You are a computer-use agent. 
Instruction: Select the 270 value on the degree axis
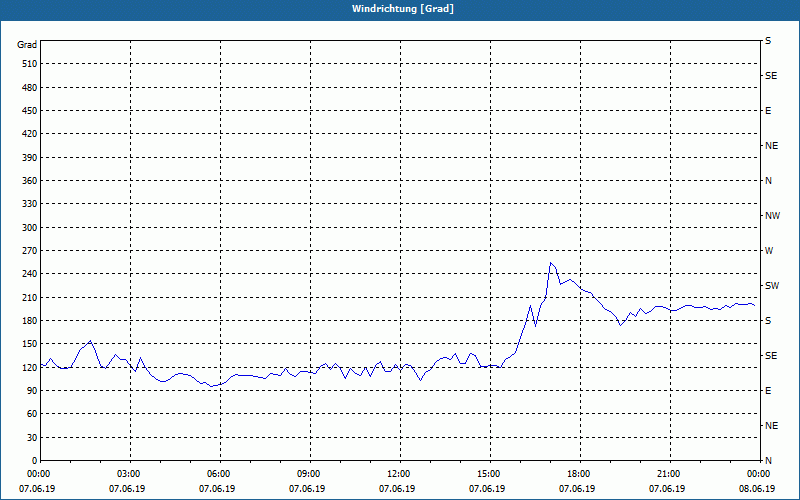coord(30,251)
